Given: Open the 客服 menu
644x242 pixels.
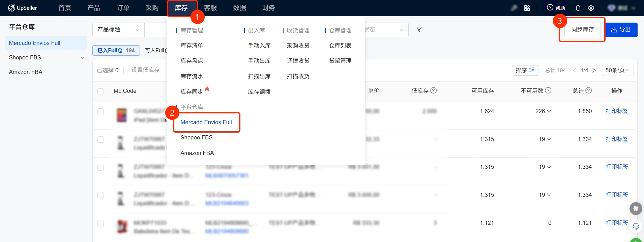Looking at the screenshot, I should (210, 8).
